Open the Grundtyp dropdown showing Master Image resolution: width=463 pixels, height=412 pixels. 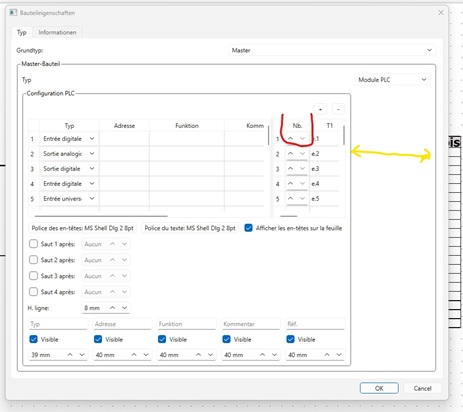[x=332, y=50]
